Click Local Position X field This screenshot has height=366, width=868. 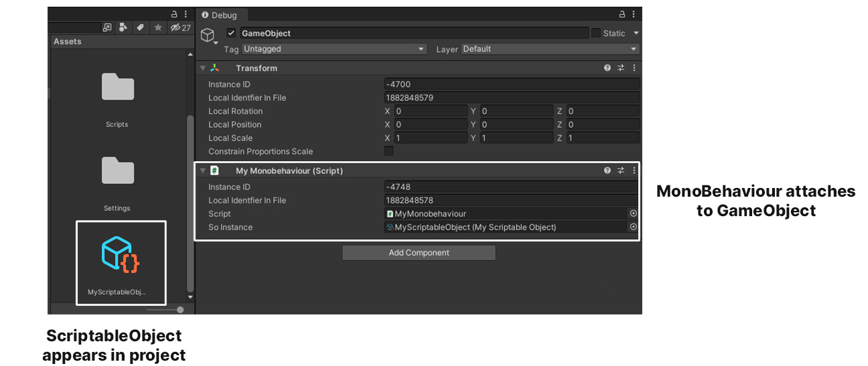pos(431,124)
